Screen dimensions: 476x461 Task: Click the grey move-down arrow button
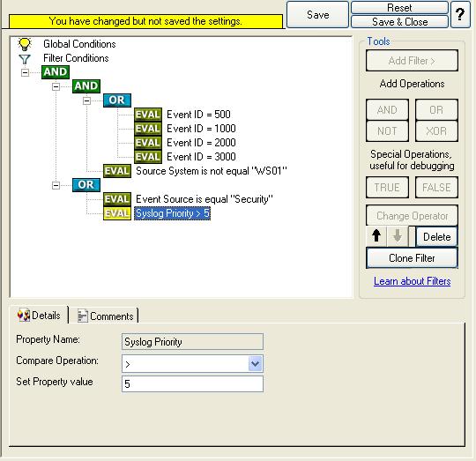pos(398,236)
